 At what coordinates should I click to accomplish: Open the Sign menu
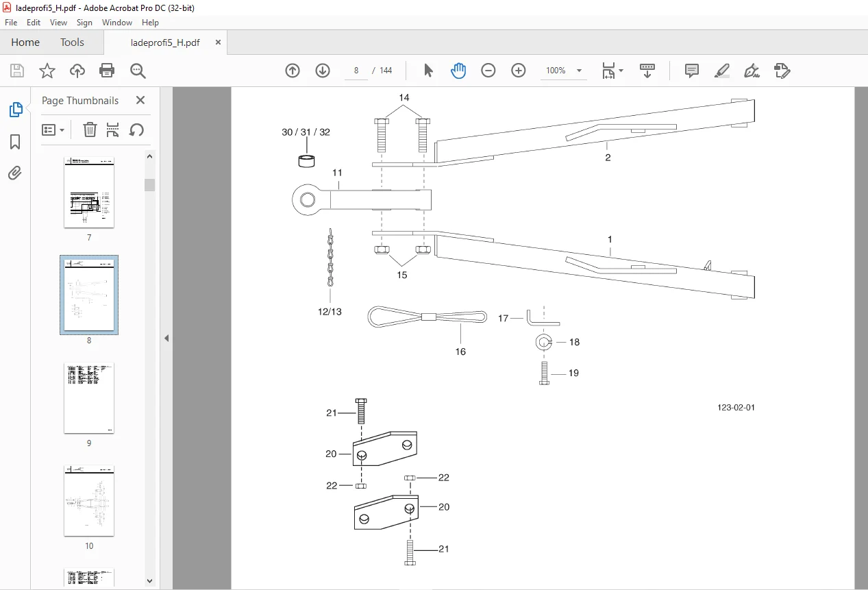[84, 23]
